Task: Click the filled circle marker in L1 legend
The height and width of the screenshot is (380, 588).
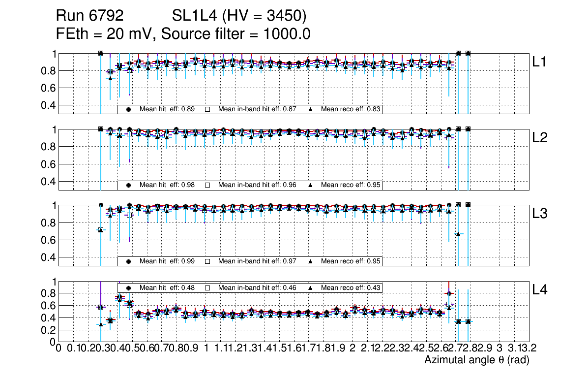Action: tap(128, 109)
